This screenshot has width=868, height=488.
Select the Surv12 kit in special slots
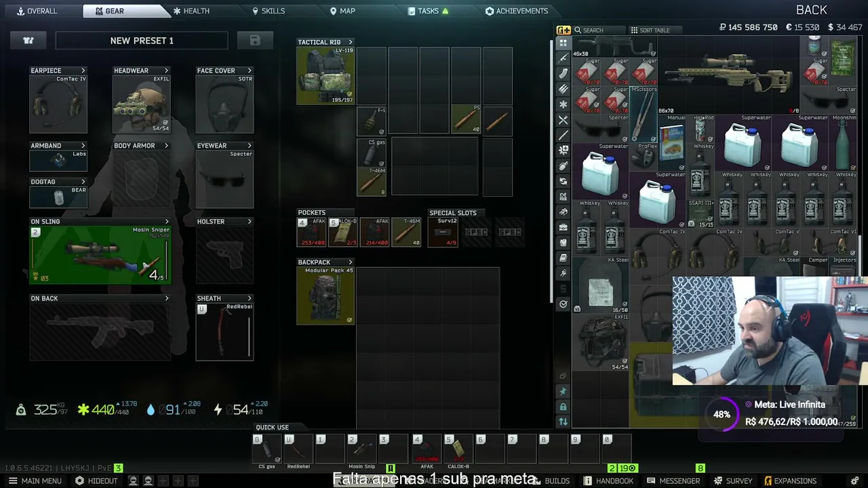pyautogui.click(x=443, y=232)
